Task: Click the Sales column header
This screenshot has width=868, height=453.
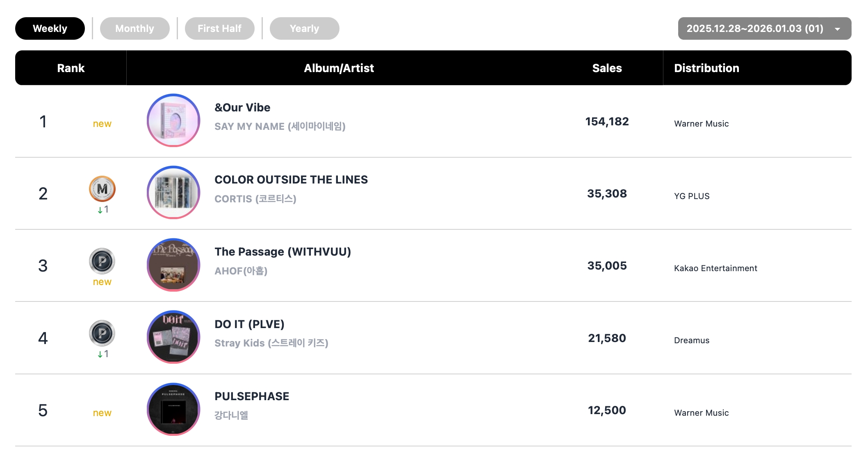Action: (607, 68)
